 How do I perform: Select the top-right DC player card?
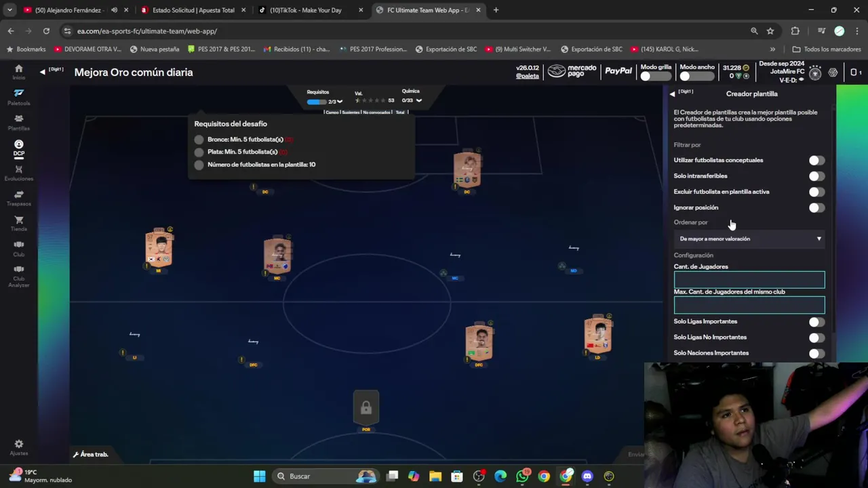coord(467,169)
